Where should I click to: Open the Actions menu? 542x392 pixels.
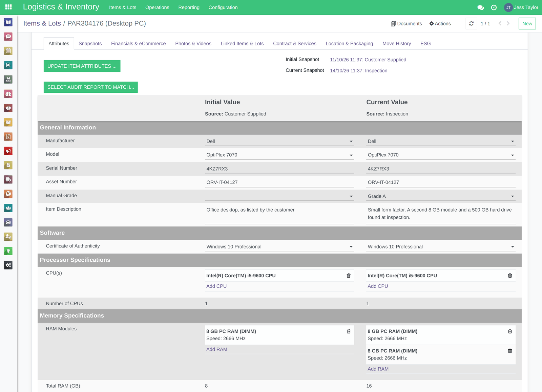coord(440,23)
